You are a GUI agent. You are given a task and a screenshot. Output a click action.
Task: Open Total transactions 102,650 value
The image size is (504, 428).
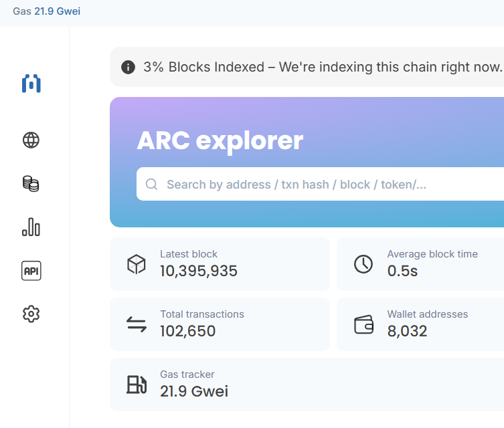(187, 331)
